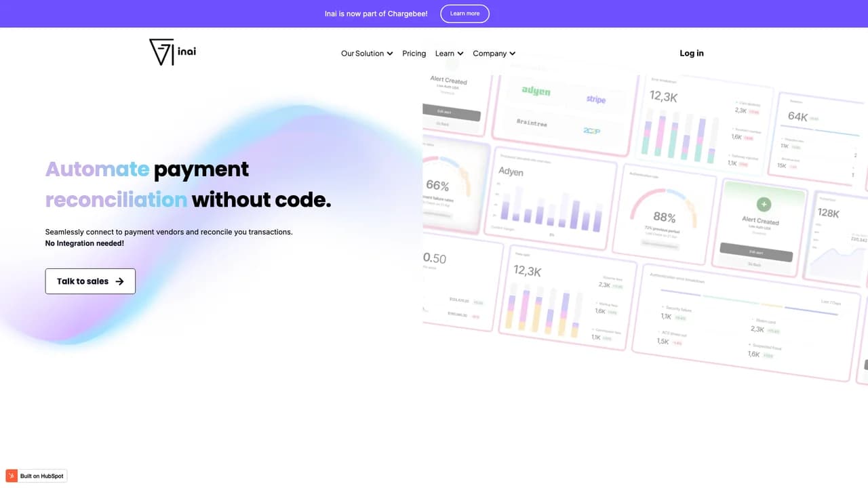Click the green adyen logo in the dashboard image
868x488 pixels.
pos(536,91)
